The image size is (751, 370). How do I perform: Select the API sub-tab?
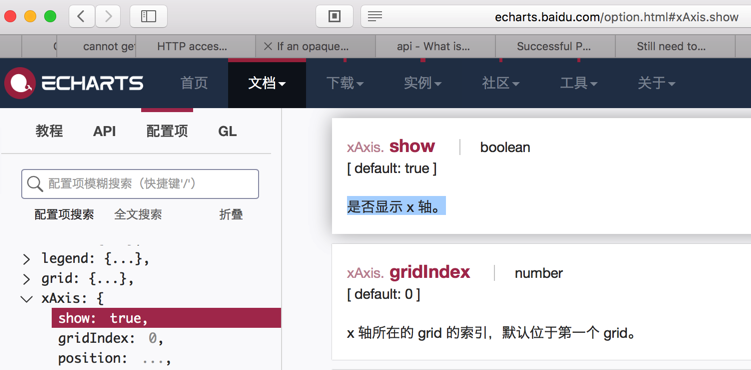[x=104, y=131]
